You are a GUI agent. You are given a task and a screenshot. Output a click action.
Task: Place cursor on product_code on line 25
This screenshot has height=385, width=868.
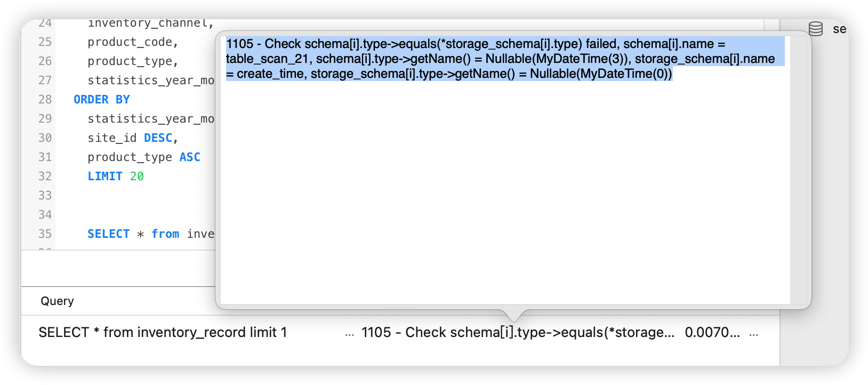click(x=130, y=42)
